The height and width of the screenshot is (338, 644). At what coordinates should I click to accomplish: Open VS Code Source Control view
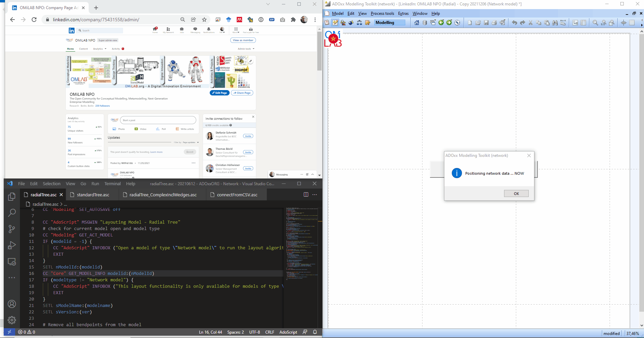[12, 229]
